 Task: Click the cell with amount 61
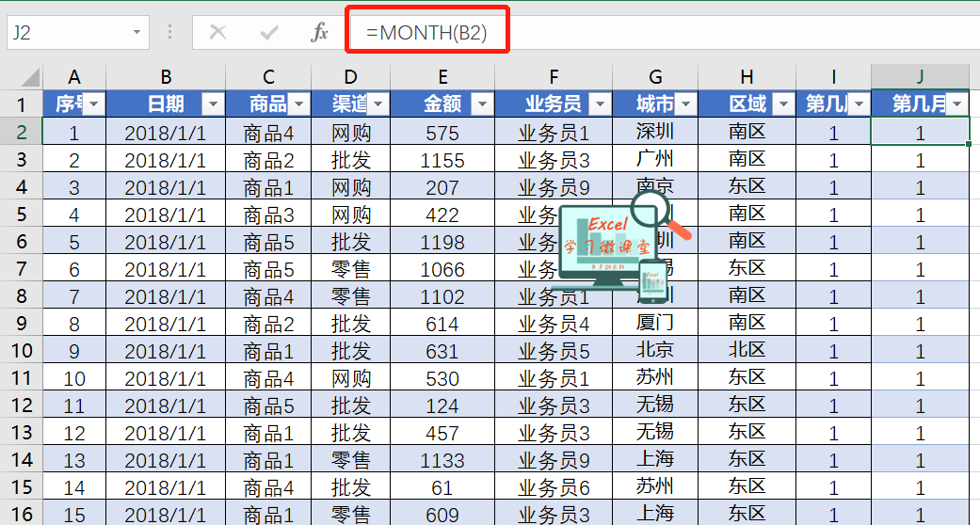442,486
